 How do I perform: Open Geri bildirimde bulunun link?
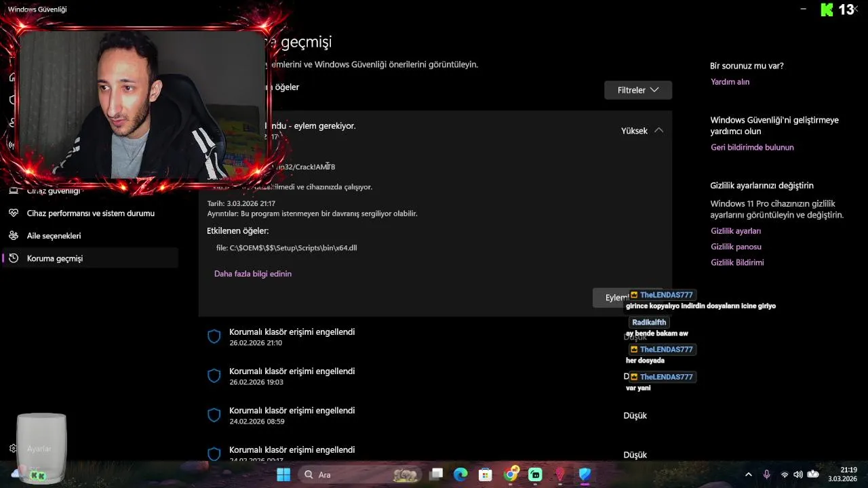pyautogui.click(x=752, y=147)
